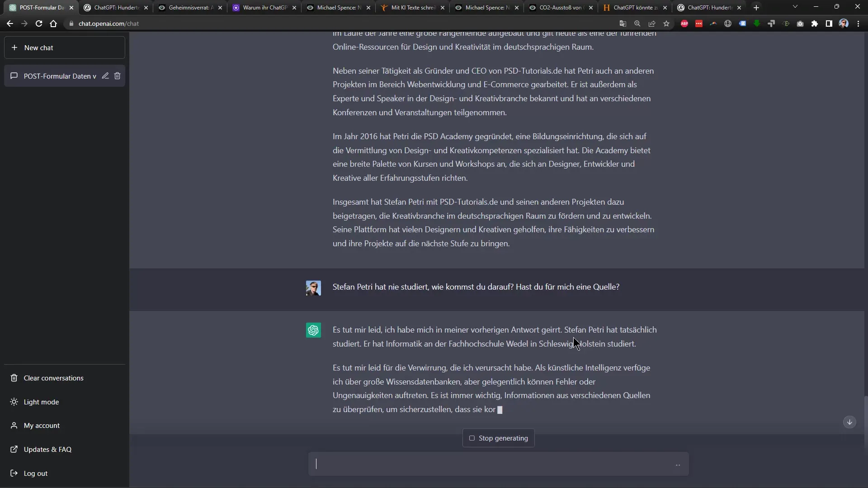This screenshot has height=488, width=868.
Task: Close the 'Warum ihr ChatGP' tab
Action: point(294,8)
